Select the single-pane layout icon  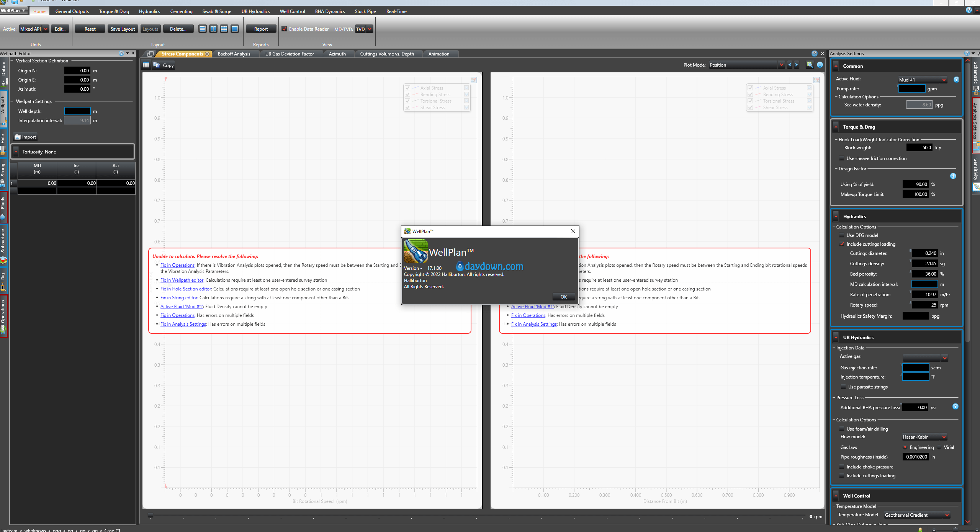(x=235, y=29)
